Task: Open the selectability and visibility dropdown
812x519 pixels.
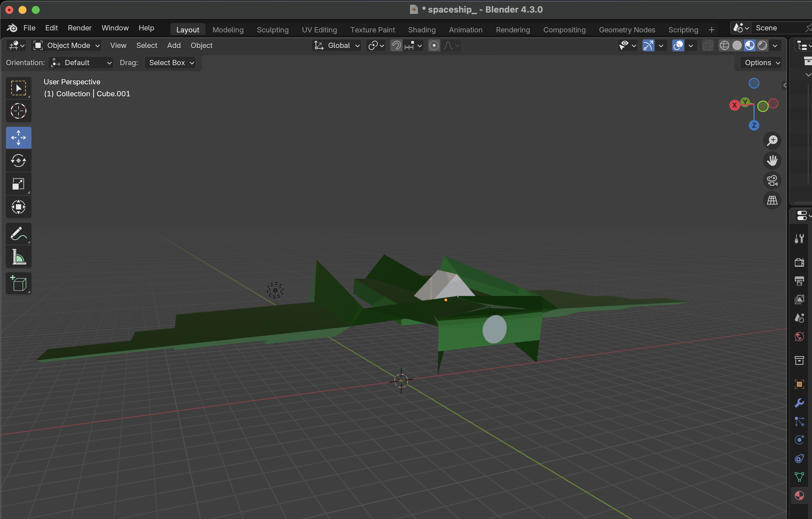Action: (x=627, y=45)
